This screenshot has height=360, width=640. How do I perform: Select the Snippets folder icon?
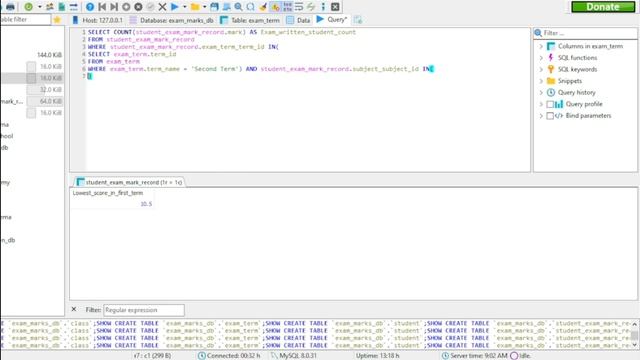551,81
